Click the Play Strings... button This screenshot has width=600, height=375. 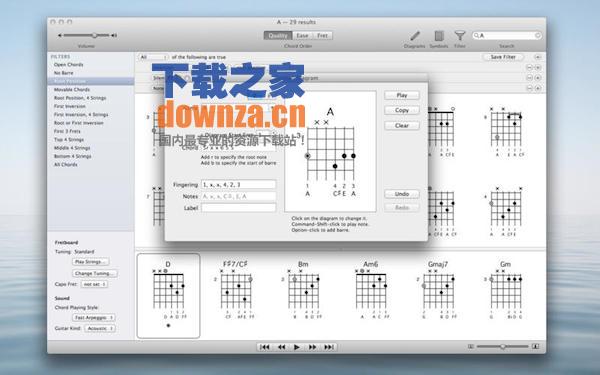coord(90,262)
